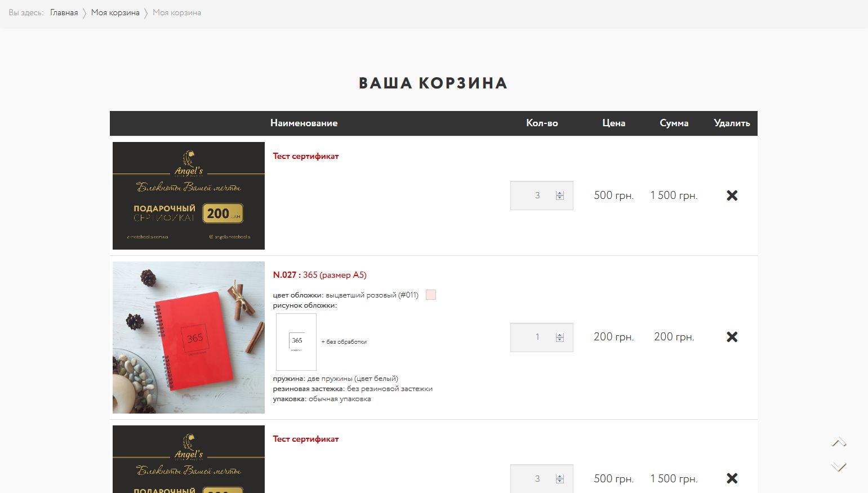Image resolution: width=868 pixels, height=493 pixels.
Task: Open the second Тест сертификат title link
Action: pyautogui.click(x=306, y=439)
